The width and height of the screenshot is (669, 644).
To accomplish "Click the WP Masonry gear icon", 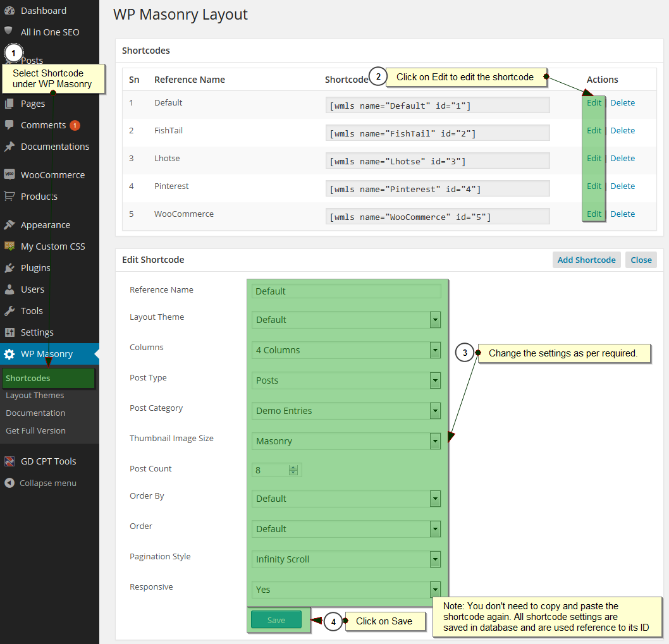I will (9, 354).
